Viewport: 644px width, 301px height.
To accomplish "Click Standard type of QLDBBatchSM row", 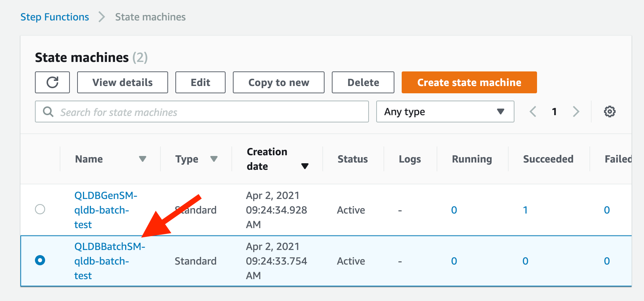I will point(195,261).
